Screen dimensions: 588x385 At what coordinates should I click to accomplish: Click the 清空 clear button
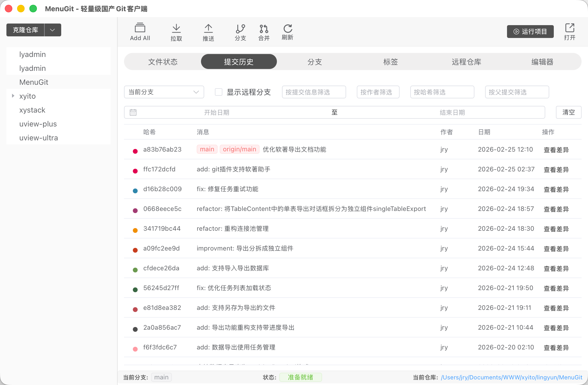point(568,112)
